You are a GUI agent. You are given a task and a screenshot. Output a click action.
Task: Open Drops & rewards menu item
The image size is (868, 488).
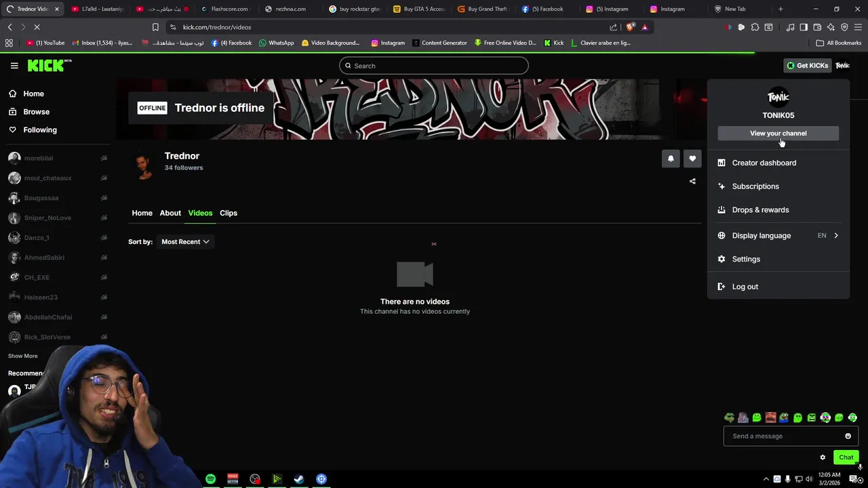coord(778,209)
